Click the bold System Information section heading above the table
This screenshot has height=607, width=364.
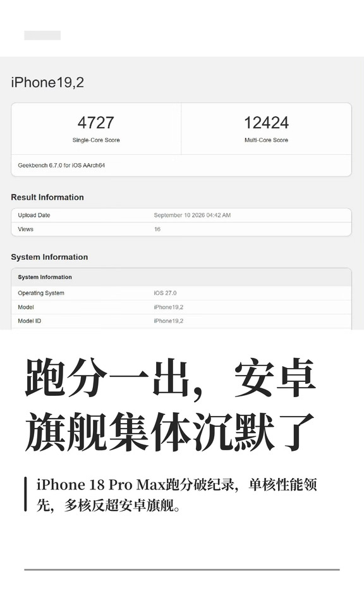pos(49,257)
